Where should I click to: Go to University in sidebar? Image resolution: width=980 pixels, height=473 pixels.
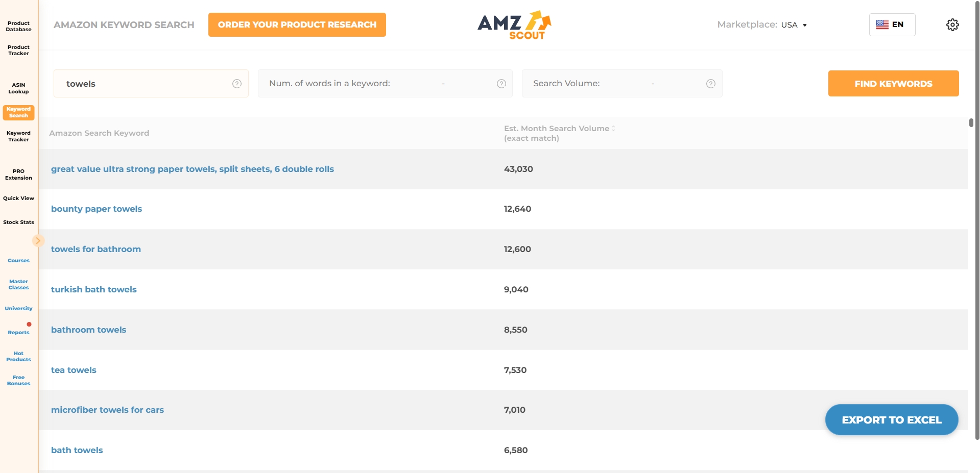(x=18, y=309)
